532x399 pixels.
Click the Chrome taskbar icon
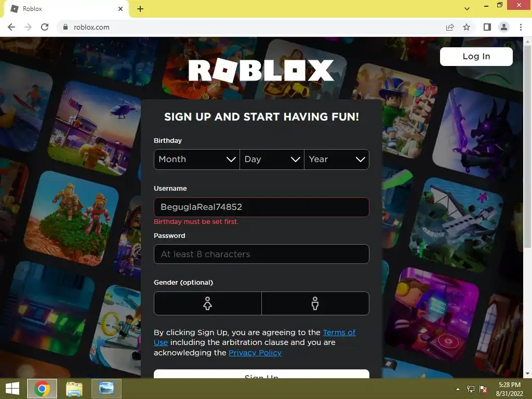point(42,389)
